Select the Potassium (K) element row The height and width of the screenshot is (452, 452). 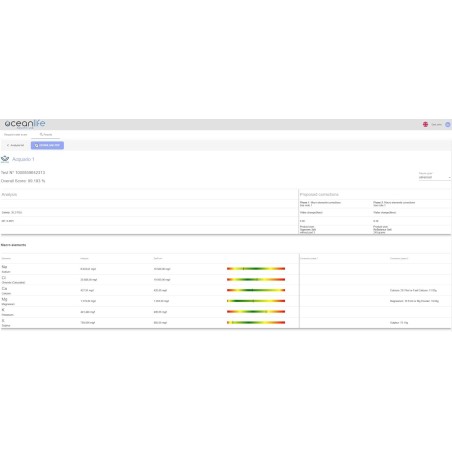point(150,312)
